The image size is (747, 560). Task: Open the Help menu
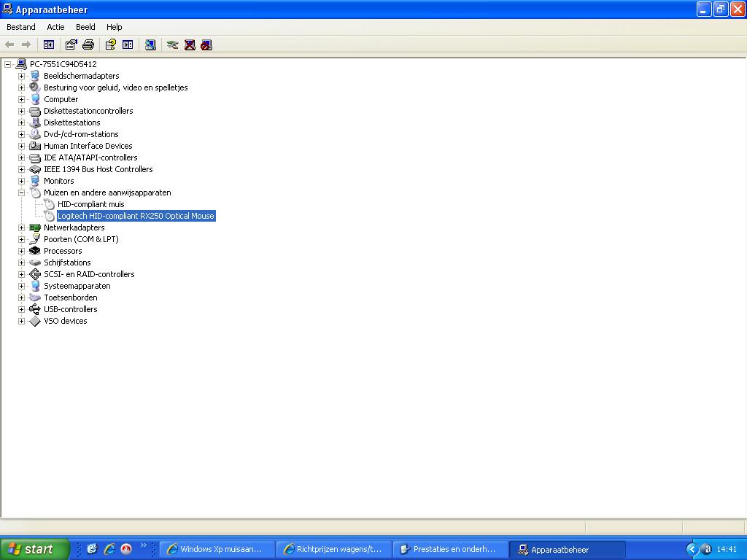(x=115, y=27)
